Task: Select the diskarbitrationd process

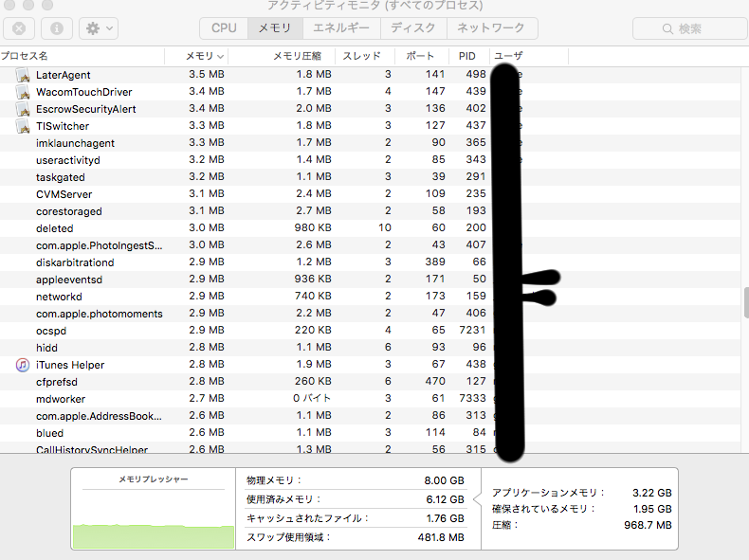Action: [75, 262]
